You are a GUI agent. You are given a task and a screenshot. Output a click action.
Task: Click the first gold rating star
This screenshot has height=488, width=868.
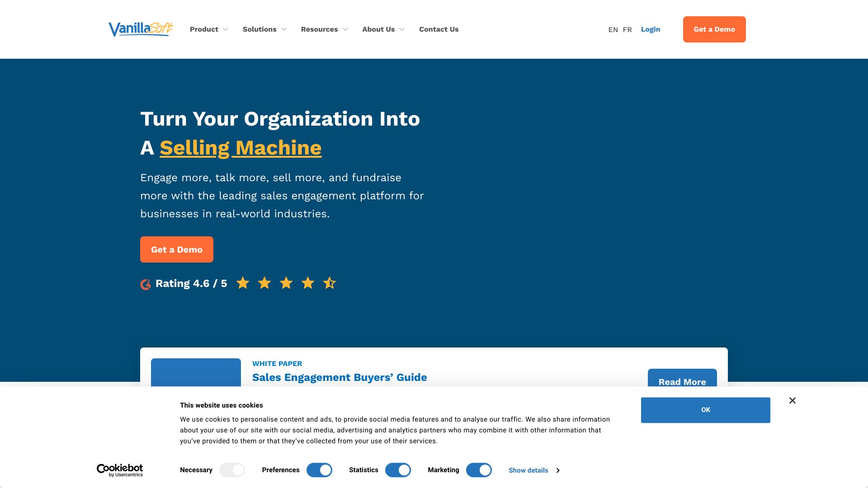click(x=243, y=283)
